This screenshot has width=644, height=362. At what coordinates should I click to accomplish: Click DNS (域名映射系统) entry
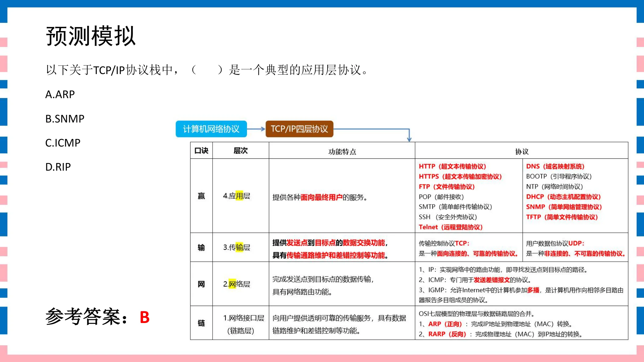(x=555, y=166)
